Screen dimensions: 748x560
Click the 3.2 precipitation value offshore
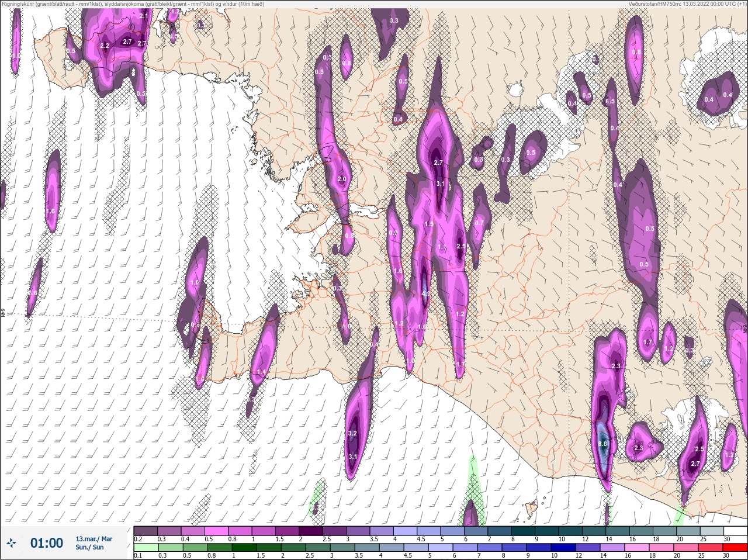[x=352, y=434]
